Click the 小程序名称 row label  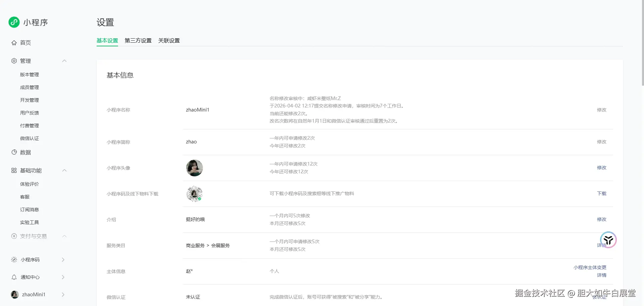(x=118, y=110)
